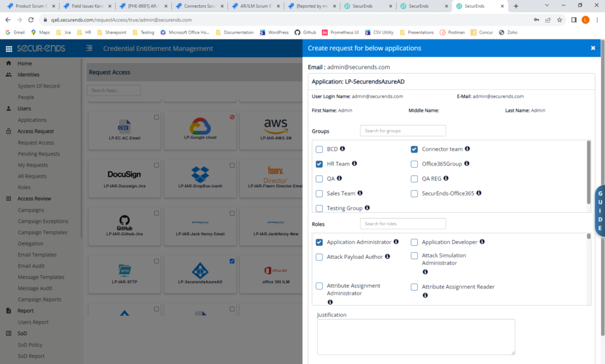The height and width of the screenshot is (364, 605).
Task: Click the Access Request lock icon
Action: [8, 131]
